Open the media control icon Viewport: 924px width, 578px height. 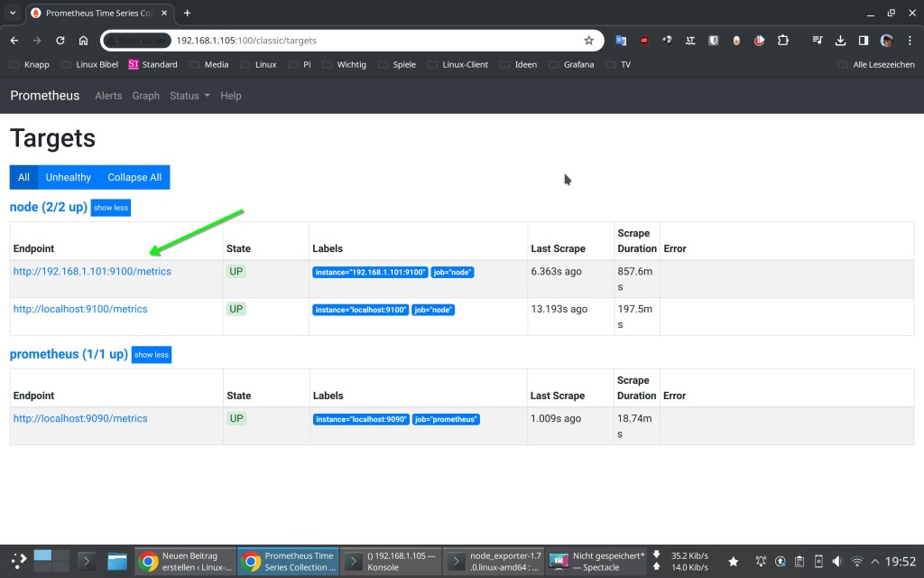[x=818, y=41]
